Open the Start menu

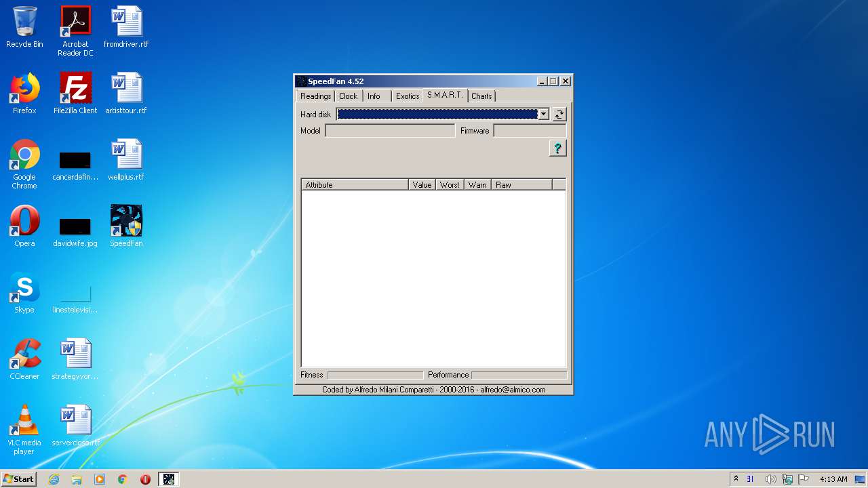(19, 479)
